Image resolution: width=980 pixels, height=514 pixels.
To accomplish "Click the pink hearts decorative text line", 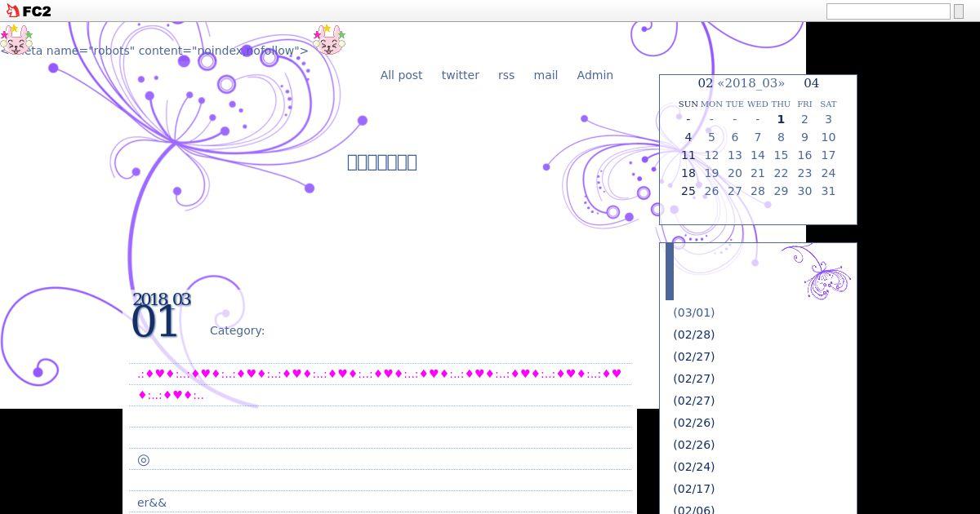I will 380,384.
